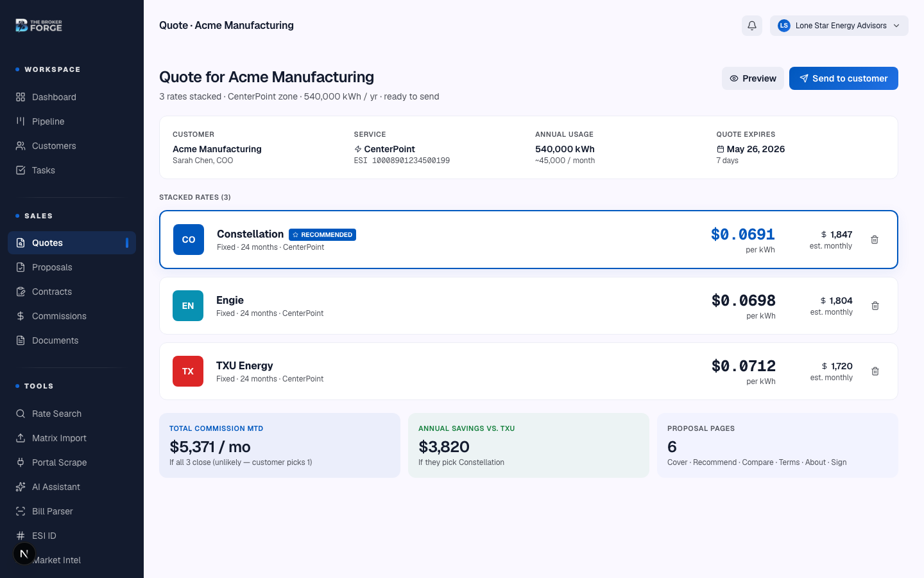Click the EN Engie supplier badge
Viewport: 924px width, 578px height.
pos(188,306)
